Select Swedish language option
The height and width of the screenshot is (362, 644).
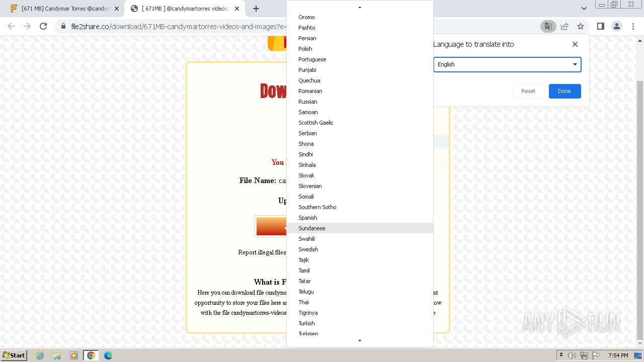pos(360,249)
